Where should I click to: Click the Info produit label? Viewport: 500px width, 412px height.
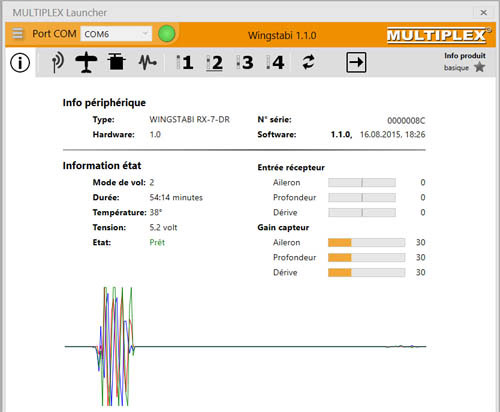(465, 56)
